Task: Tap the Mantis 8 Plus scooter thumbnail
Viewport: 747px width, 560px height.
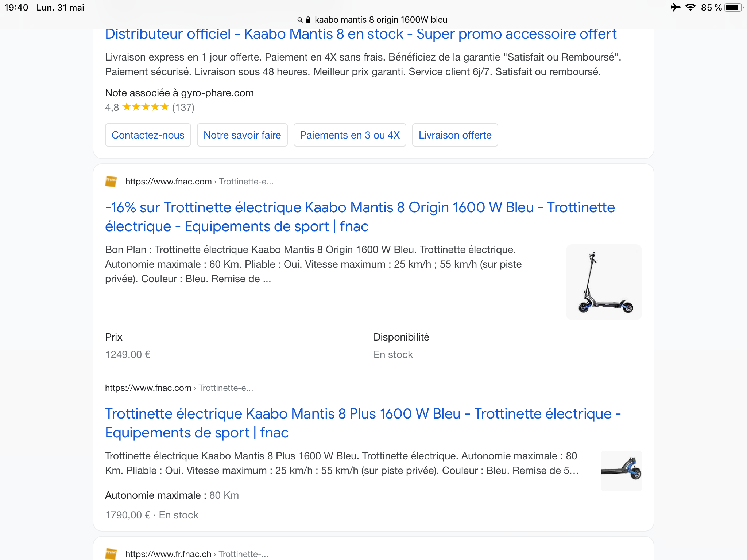Action: [x=621, y=471]
